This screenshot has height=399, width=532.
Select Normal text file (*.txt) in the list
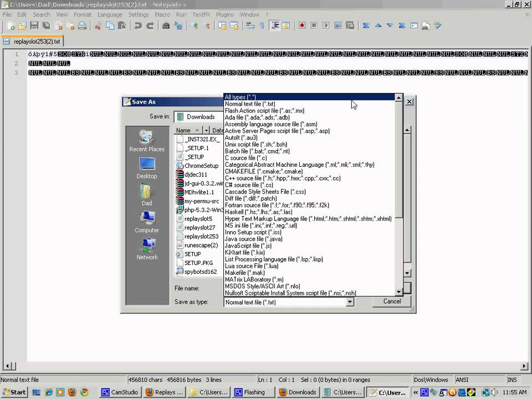[309, 104]
